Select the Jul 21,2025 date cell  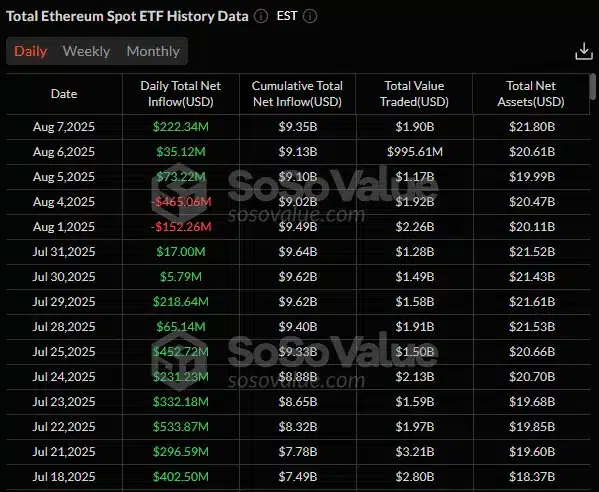tap(64, 452)
